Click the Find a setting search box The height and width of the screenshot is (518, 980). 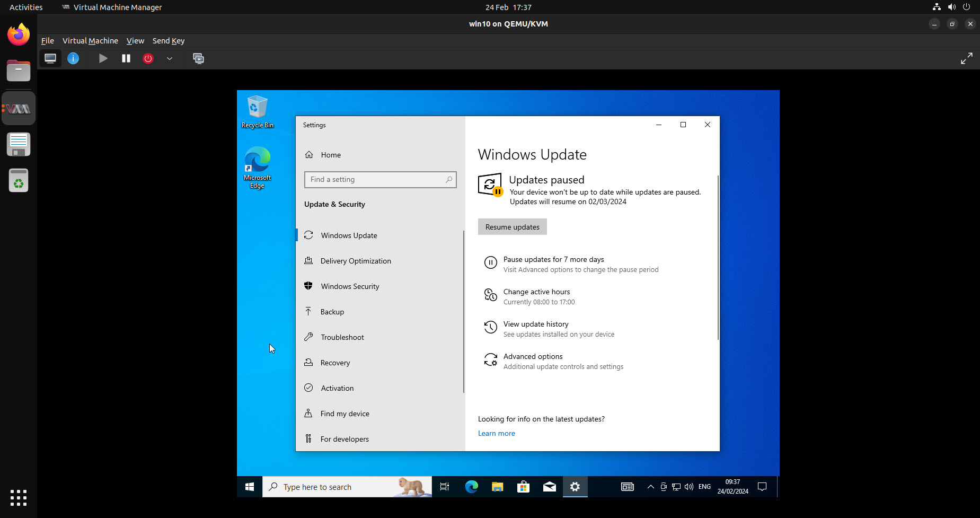point(380,179)
